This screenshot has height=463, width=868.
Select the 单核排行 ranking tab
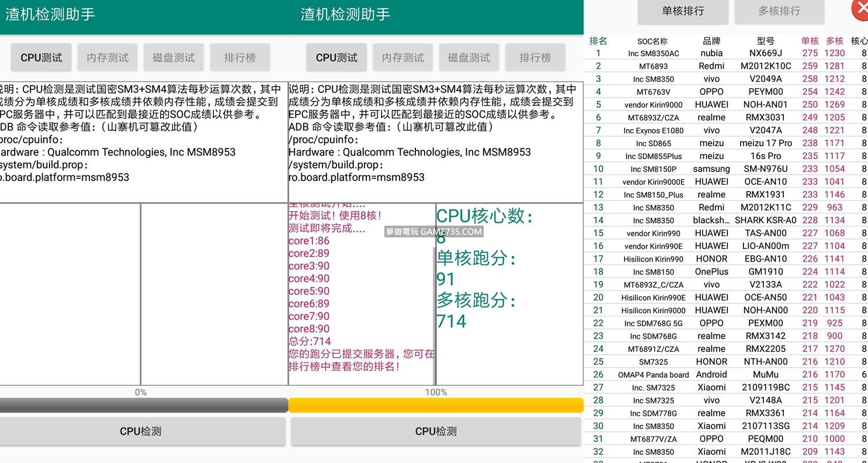coord(682,11)
